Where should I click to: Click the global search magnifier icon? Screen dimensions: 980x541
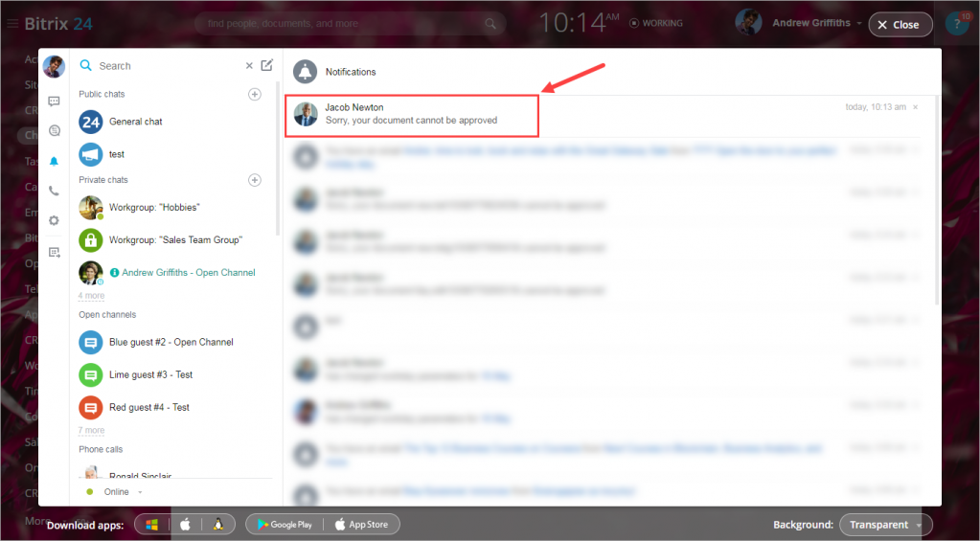[490, 24]
